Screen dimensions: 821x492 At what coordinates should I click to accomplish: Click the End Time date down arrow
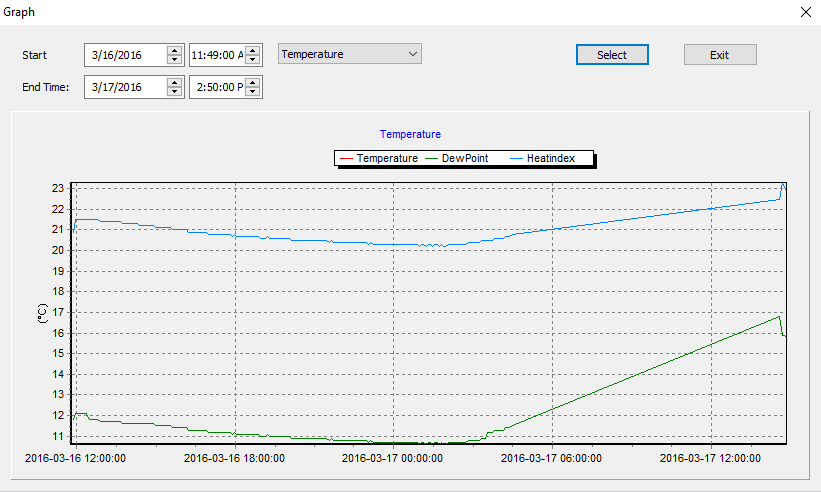[175, 93]
